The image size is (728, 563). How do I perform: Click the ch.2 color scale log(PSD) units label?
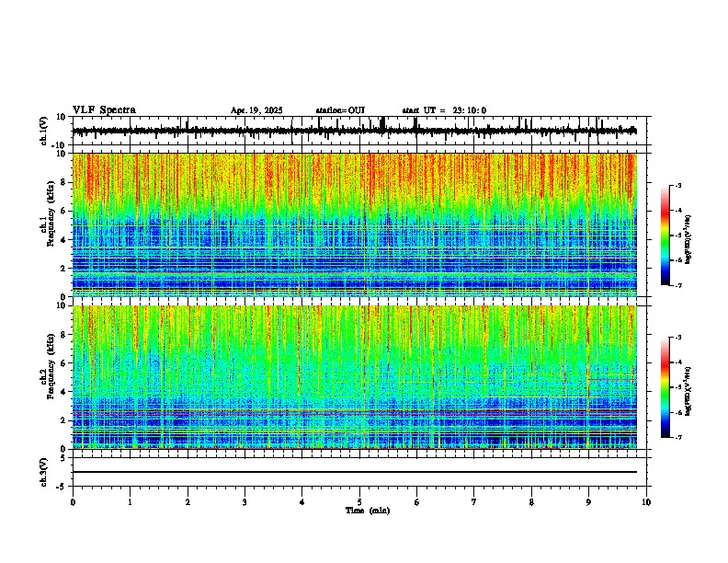[x=688, y=391]
